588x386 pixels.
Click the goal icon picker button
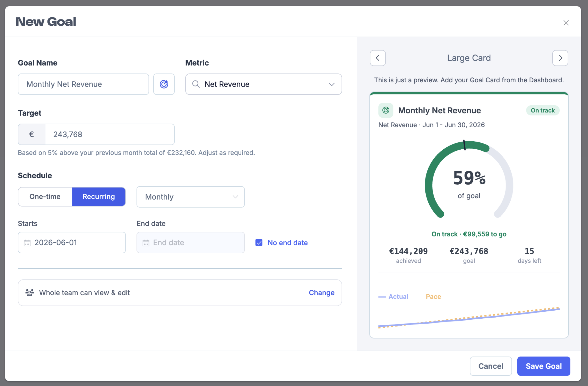[164, 84]
